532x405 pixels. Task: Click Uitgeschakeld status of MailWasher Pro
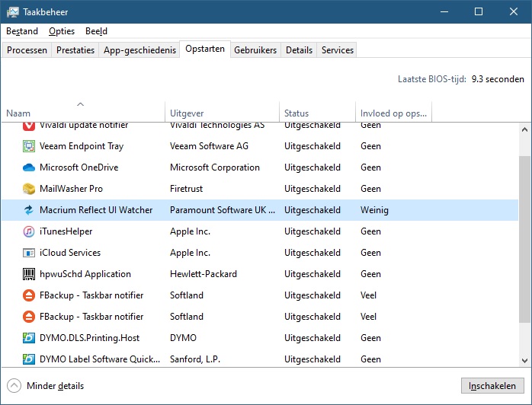coord(312,189)
